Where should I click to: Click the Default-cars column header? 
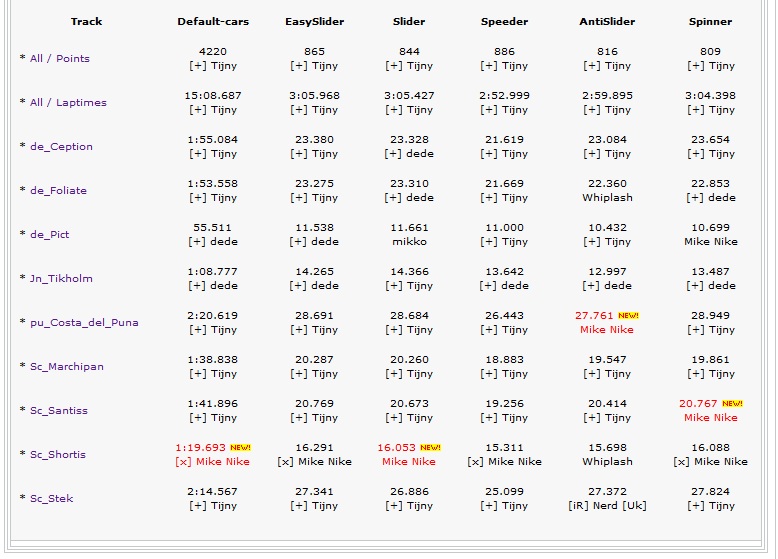(213, 21)
